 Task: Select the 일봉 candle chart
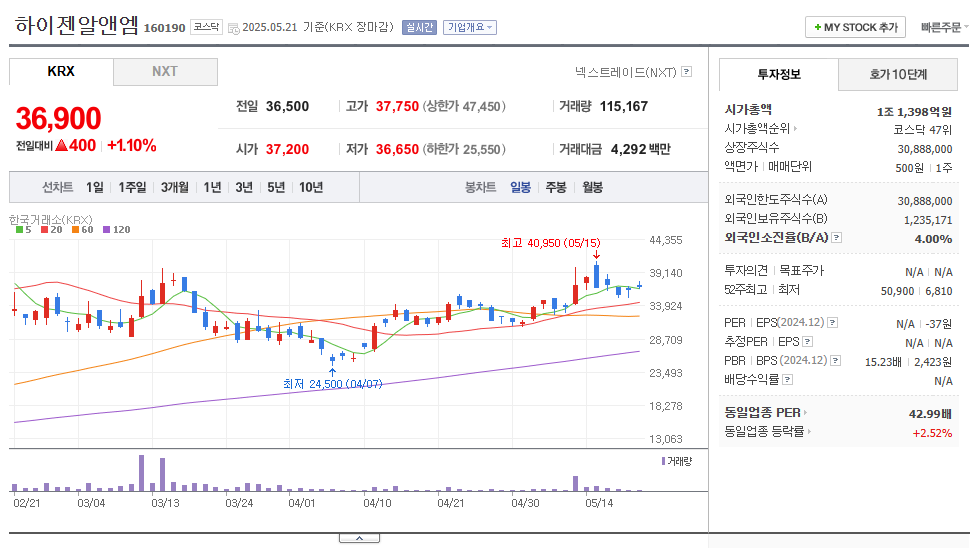tap(520, 187)
